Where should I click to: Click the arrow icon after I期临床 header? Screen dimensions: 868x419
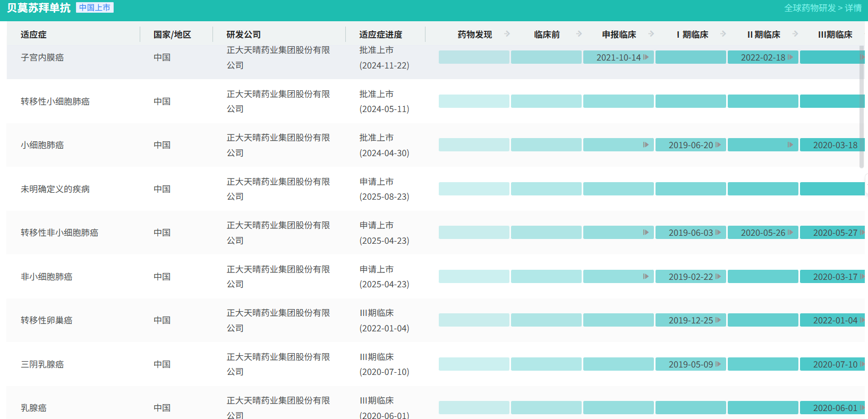[x=723, y=34]
